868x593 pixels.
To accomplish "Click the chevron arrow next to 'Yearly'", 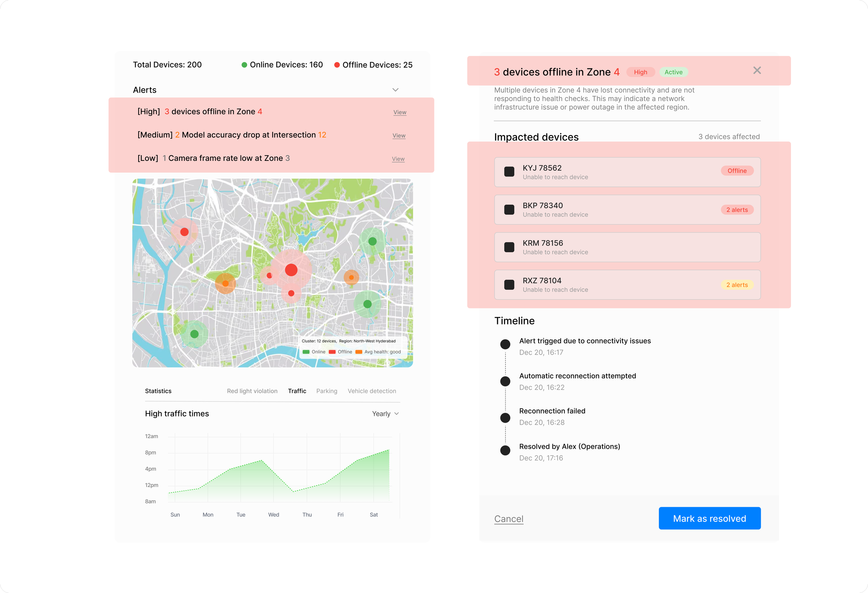I will (397, 414).
